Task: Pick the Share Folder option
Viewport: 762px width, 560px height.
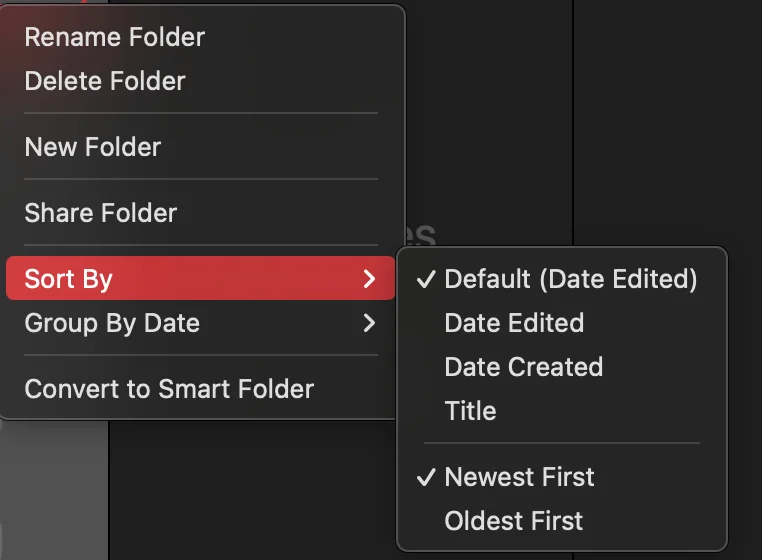Action: tap(100, 213)
